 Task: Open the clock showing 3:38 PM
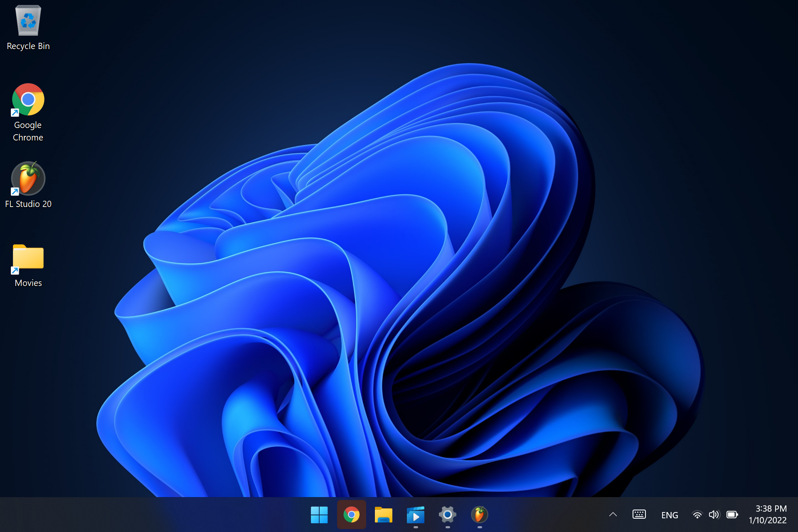(x=771, y=509)
